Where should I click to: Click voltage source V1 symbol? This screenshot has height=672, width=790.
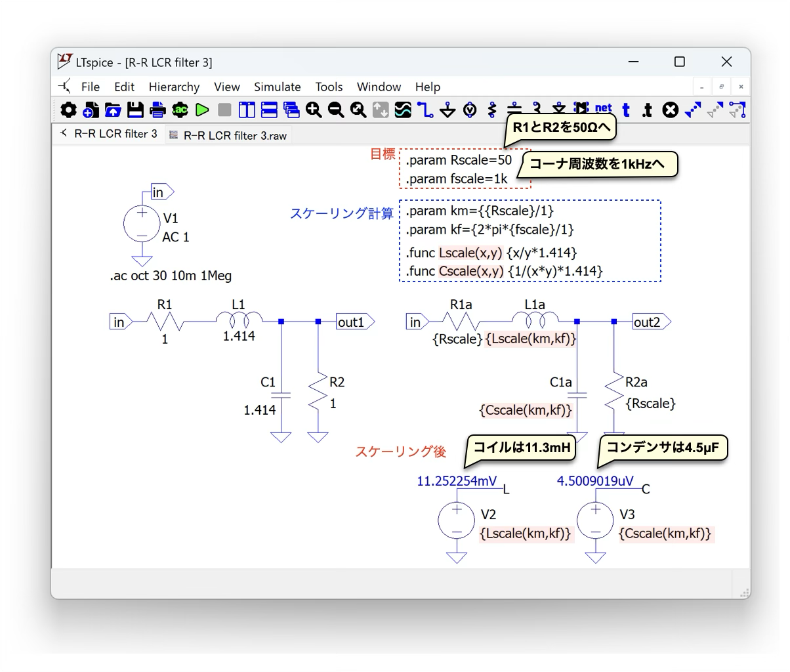pyautogui.click(x=142, y=224)
